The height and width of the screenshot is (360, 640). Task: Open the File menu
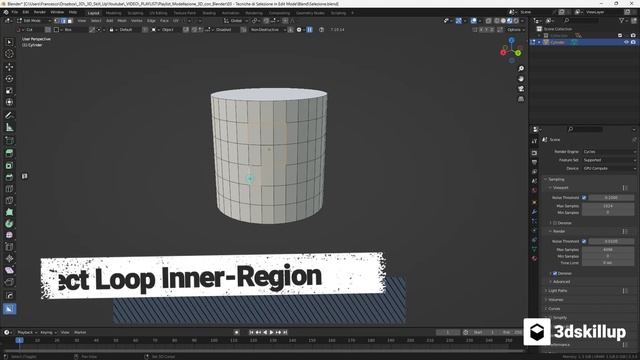15,12
